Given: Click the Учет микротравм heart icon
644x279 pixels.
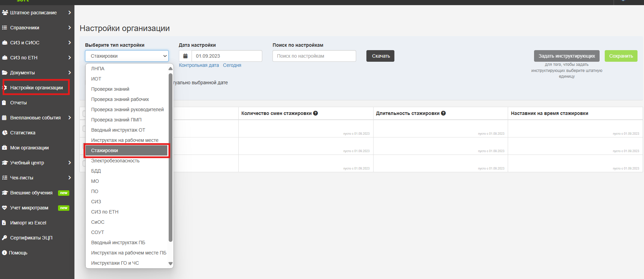Looking at the screenshot, I should pyautogui.click(x=5, y=208).
